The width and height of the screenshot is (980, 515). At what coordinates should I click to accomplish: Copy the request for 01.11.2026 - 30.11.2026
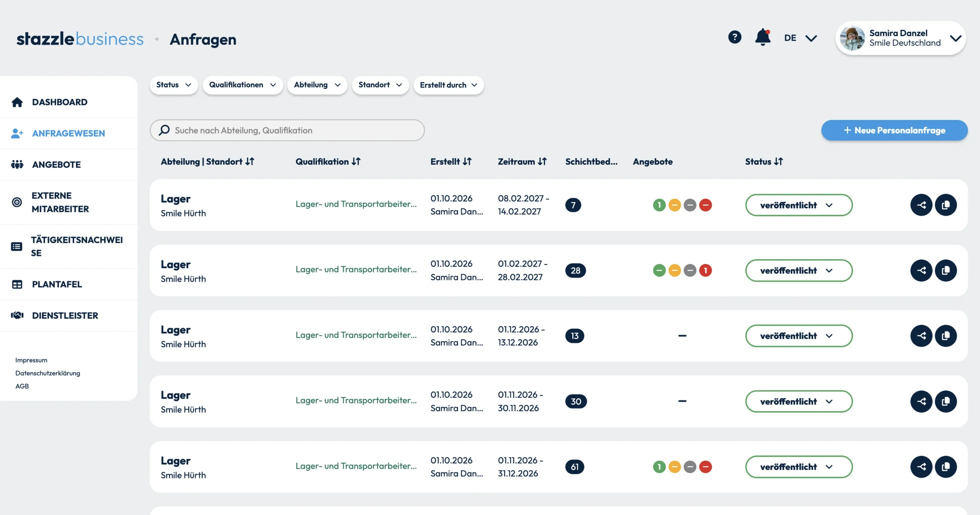tap(946, 401)
